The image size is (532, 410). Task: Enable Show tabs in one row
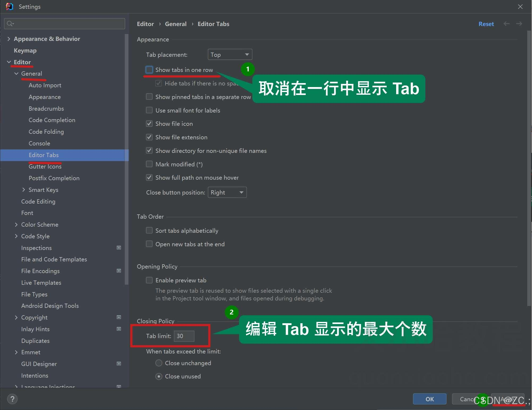pos(149,70)
